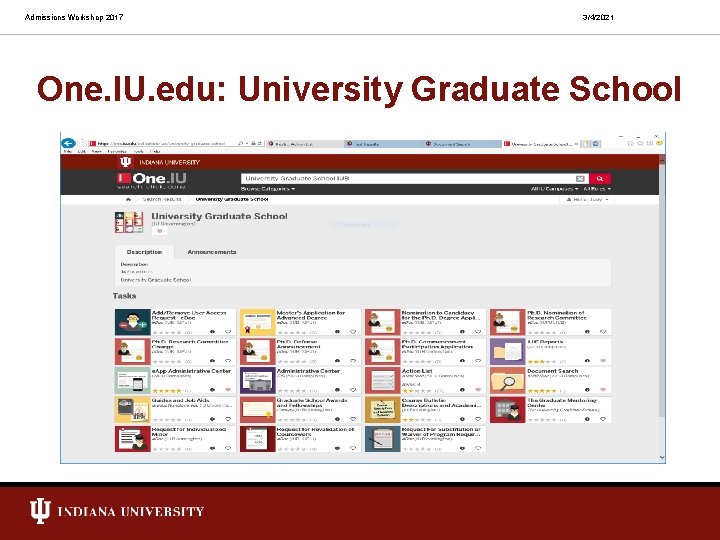Show info for Administrative Center task

[338, 390]
